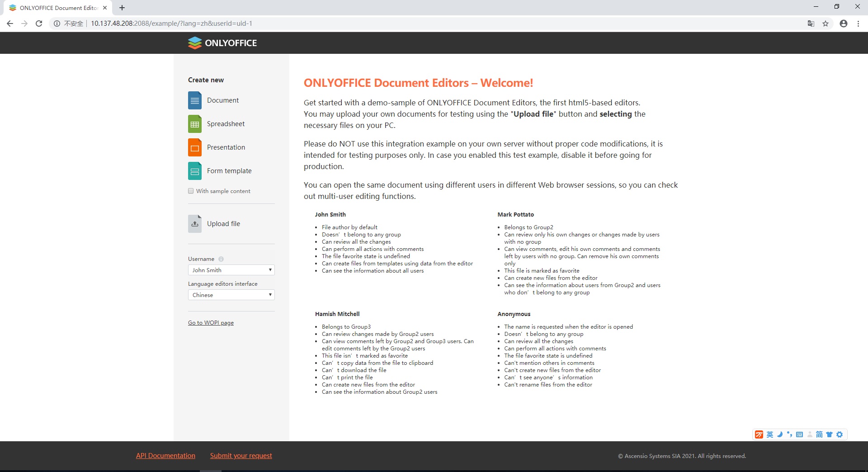This screenshot has width=868, height=472.
Task: Enable the With sample content checkbox
Action: tap(191, 191)
